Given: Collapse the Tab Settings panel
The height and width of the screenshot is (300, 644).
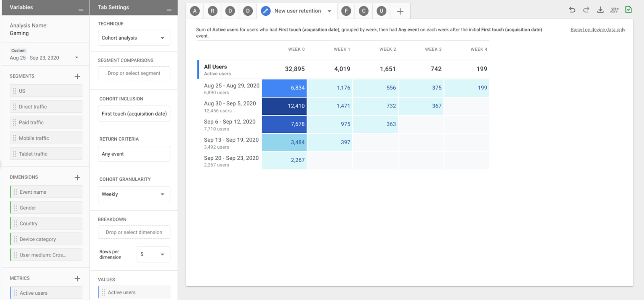Looking at the screenshot, I should coord(169,9).
